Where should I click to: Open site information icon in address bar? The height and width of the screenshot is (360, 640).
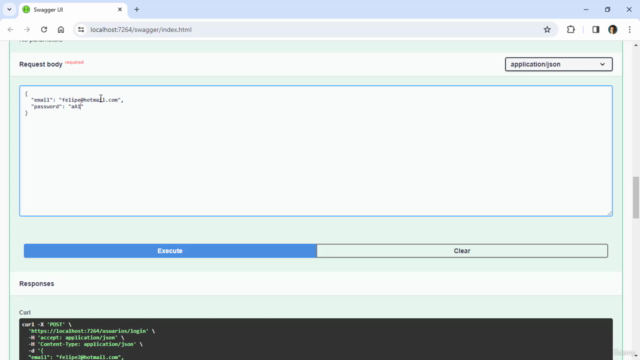(81, 29)
